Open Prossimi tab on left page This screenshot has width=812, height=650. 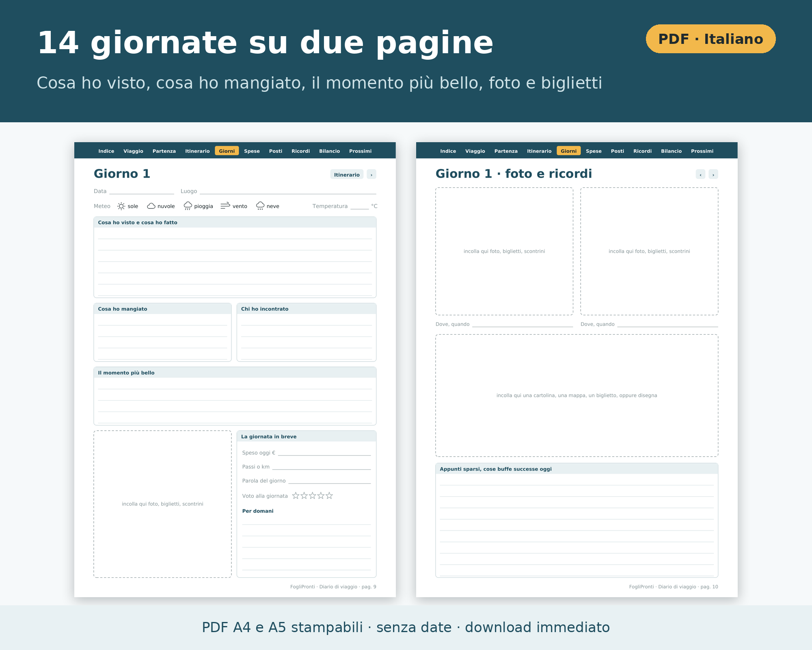(x=360, y=151)
